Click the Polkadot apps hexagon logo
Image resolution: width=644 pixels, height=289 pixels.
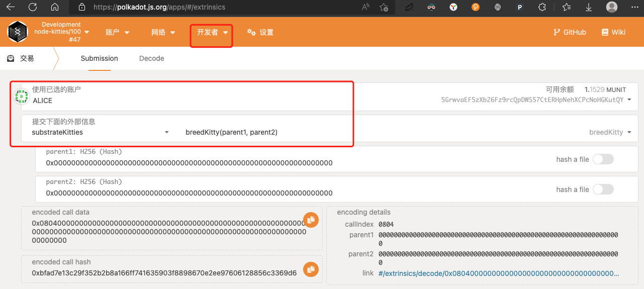point(17,32)
